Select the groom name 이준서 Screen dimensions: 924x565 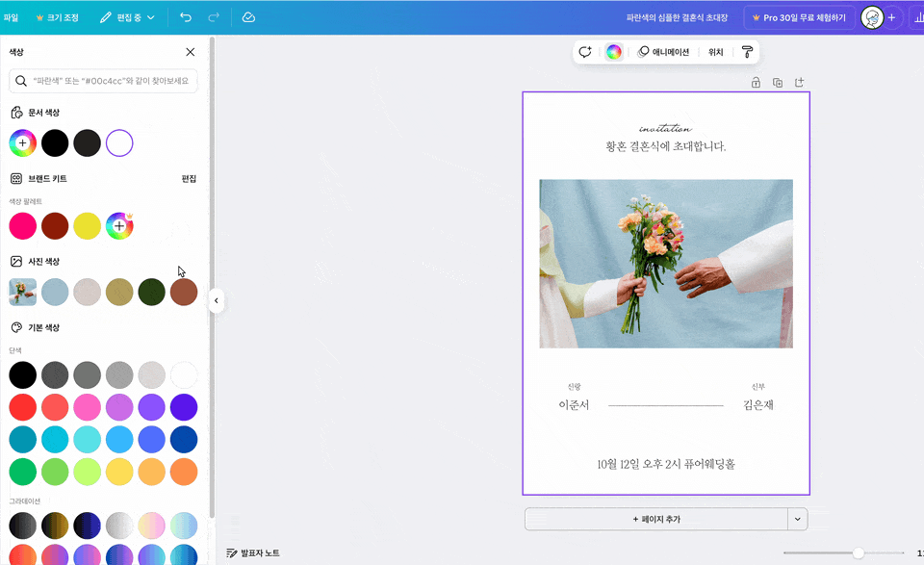pyautogui.click(x=574, y=405)
